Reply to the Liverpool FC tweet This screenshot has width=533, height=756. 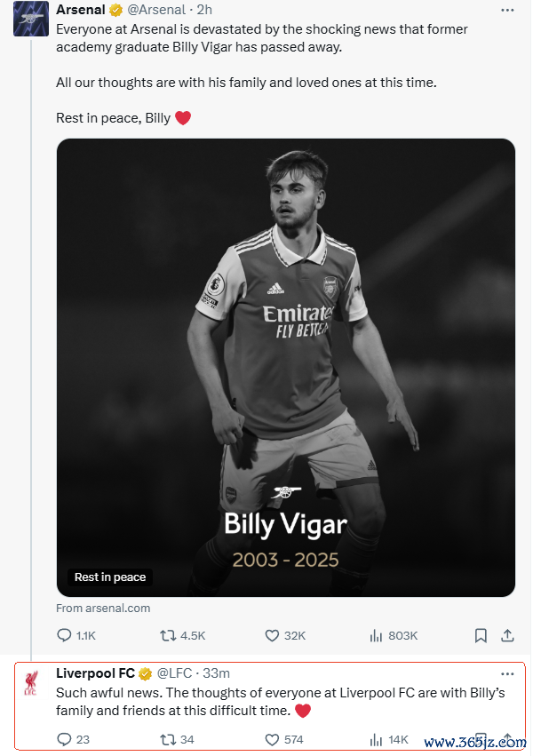point(64,739)
